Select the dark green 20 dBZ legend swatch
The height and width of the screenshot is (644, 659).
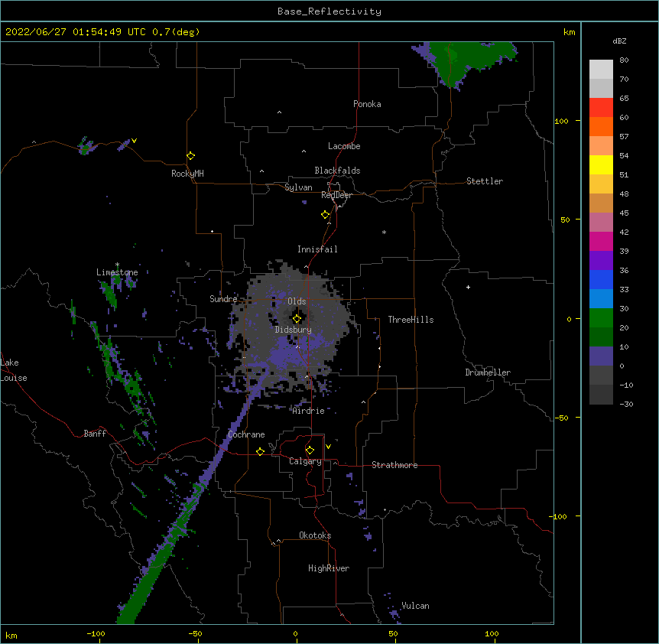601,337
